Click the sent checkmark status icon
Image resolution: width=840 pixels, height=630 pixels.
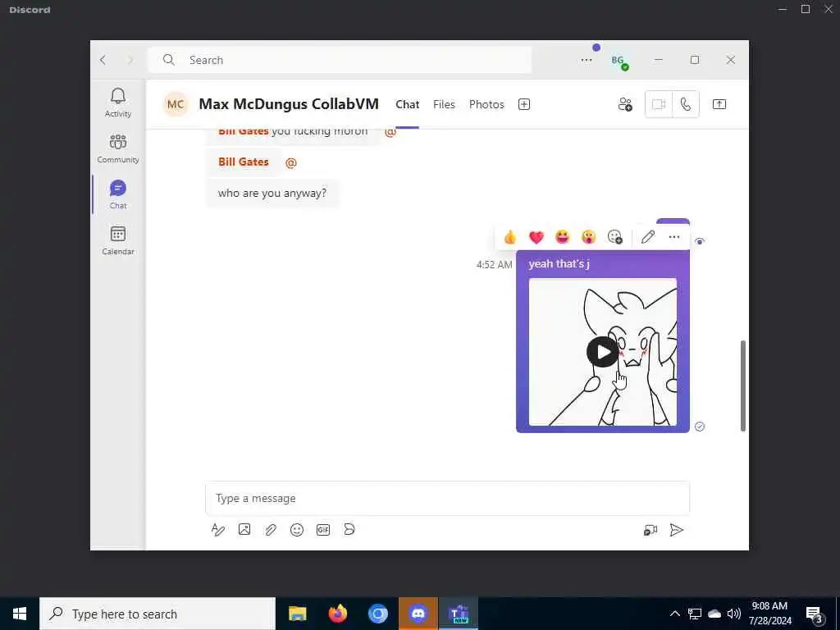[x=700, y=427]
